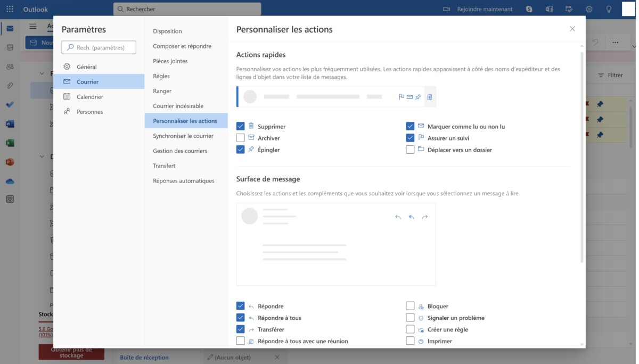Screen dimensions: 639x364
Task: Click Rejoindre maintenant in top bar
Action: [x=485, y=9]
